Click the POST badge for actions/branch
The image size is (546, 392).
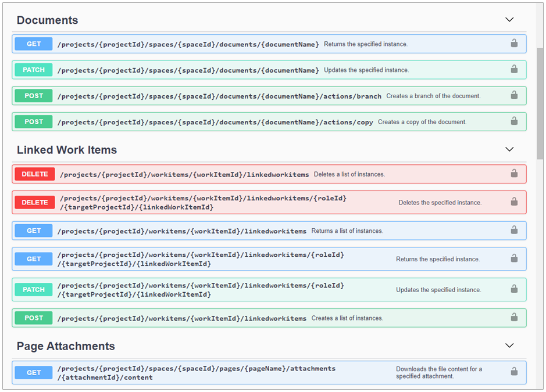(x=34, y=96)
